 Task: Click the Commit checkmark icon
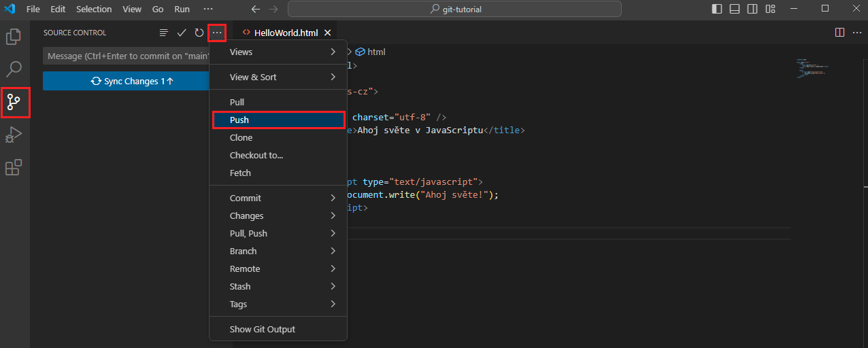point(182,33)
